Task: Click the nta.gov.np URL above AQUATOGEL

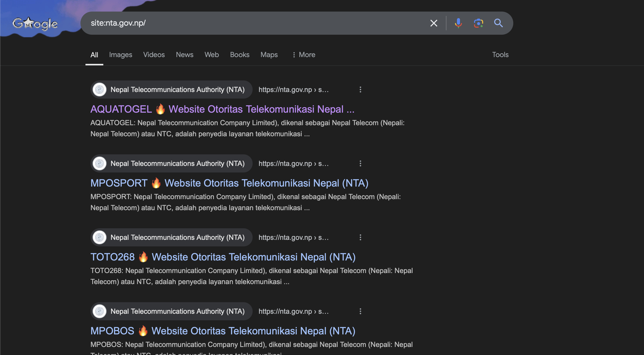Action: pos(294,90)
